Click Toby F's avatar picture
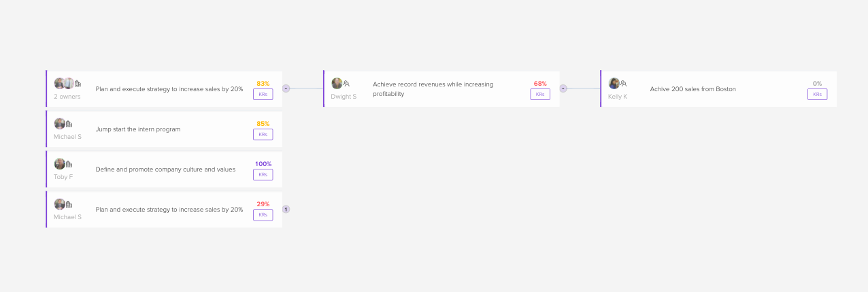The height and width of the screenshot is (292, 868). point(60,164)
